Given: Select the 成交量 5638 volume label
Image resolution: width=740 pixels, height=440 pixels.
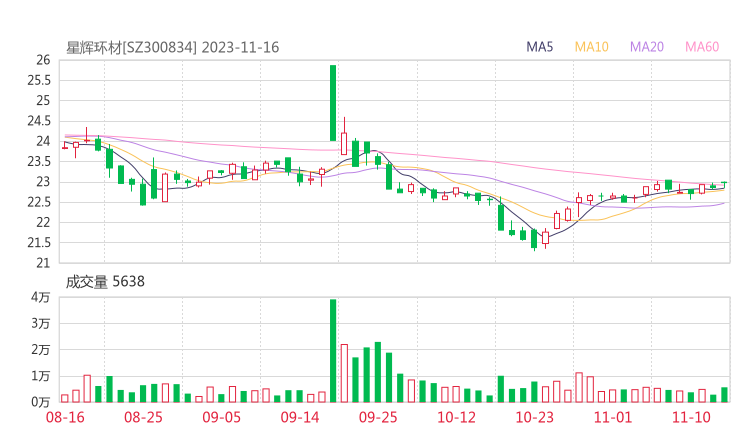Looking at the screenshot, I should [x=105, y=282].
